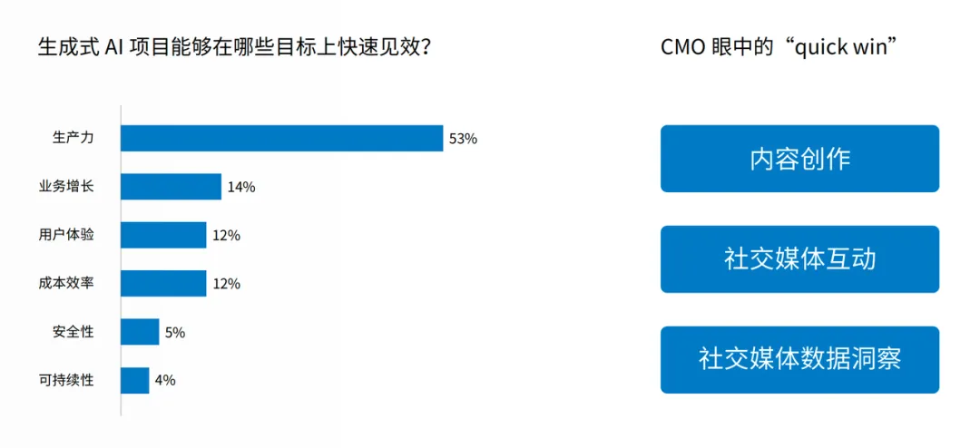The width and height of the screenshot is (980, 448).
Task: Select the 可持续性 axis label
Action: 66,380
